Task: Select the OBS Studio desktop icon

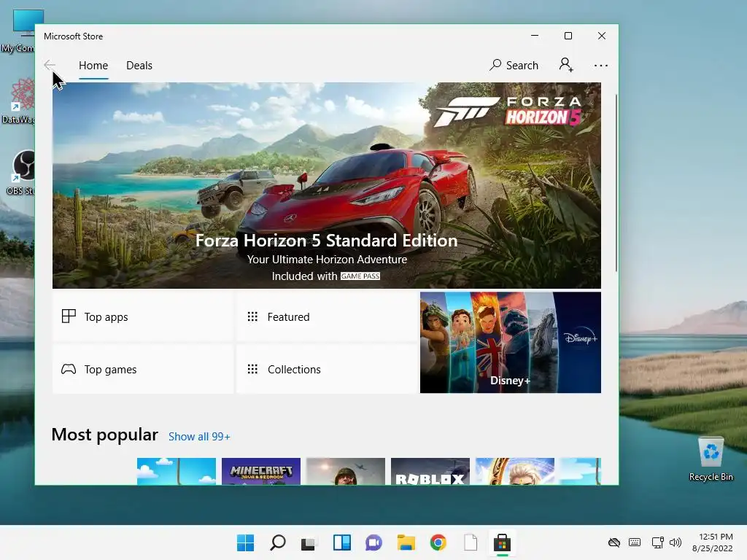Action: click(x=20, y=172)
